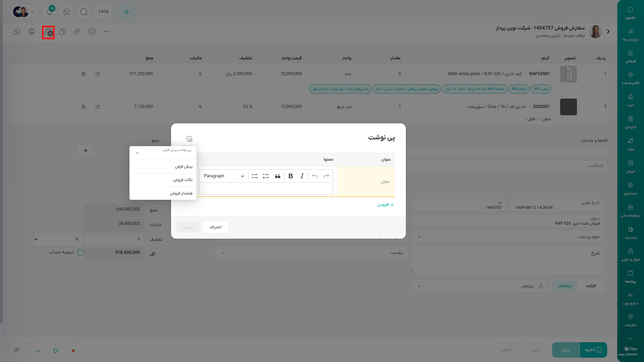Open the notifications bell icon
Viewport: 644px width, 362px height.
pyautogui.click(x=49, y=12)
